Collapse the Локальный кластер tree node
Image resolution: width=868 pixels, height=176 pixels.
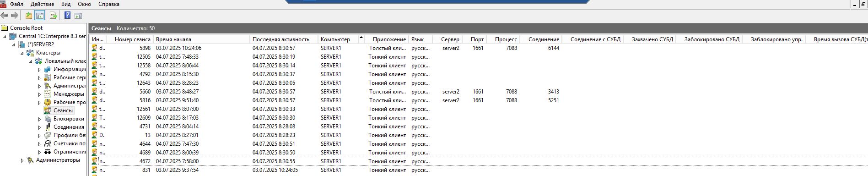click(x=31, y=61)
